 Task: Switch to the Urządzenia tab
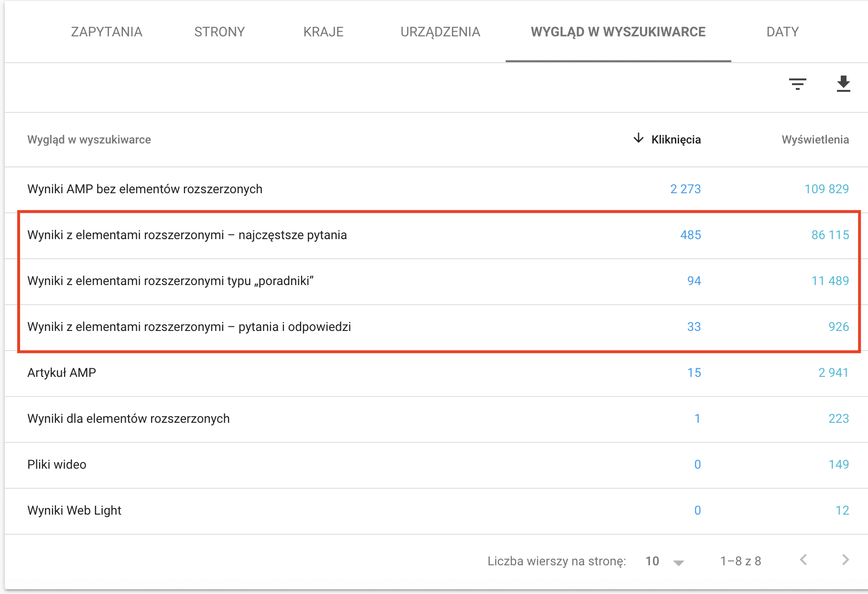pyautogui.click(x=440, y=32)
